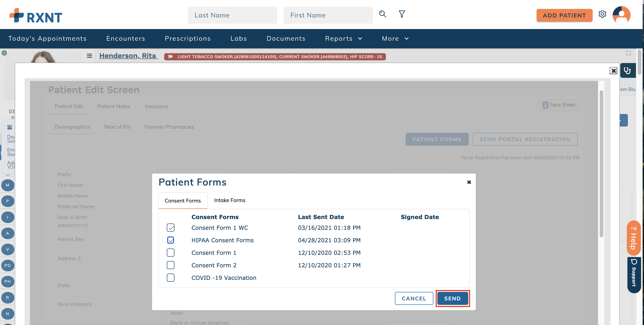The width and height of the screenshot is (644, 325).
Task: Click the filter icon in the header
Action: click(x=402, y=14)
